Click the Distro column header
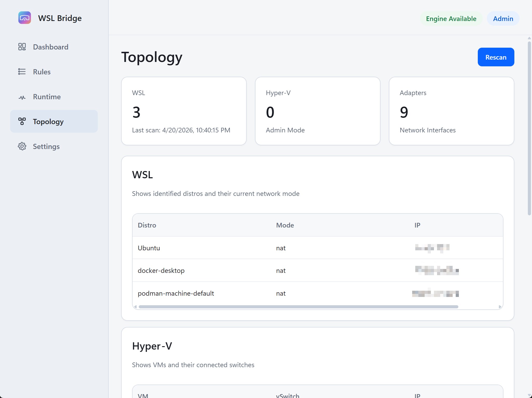 click(x=147, y=225)
